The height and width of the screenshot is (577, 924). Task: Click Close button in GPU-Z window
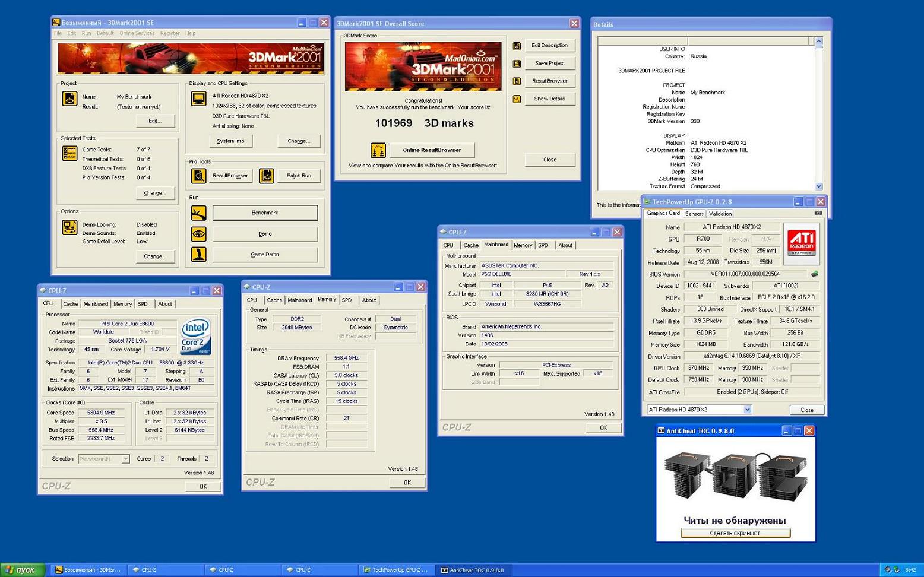pyautogui.click(x=807, y=410)
